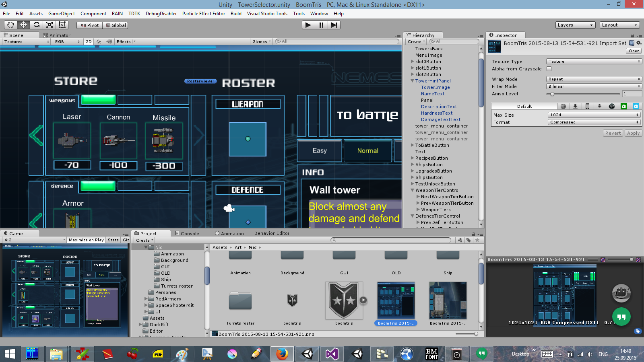644x362 pixels.
Task: Open the Web platform override tab
Action: click(x=563, y=106)
